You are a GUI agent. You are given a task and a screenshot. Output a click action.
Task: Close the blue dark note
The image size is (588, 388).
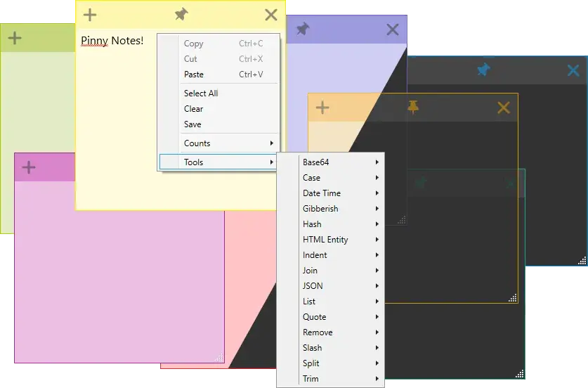(573, 70)
